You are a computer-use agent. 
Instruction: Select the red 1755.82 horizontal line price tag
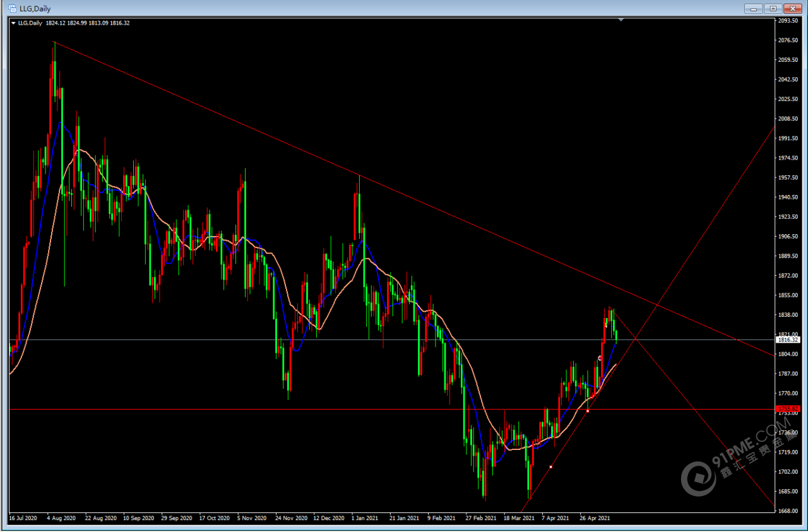click(x=789, y=409)
